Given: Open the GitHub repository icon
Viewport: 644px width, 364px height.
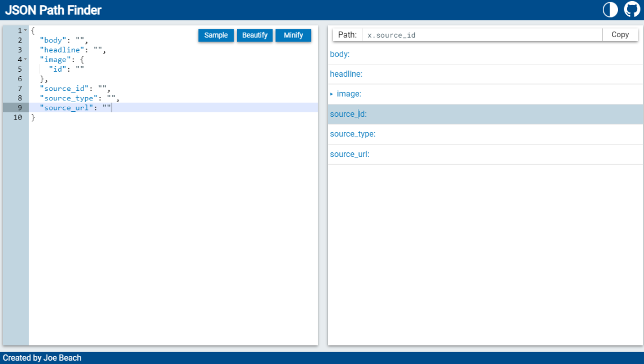Looking at the screenshot, I should coord(632,10).
